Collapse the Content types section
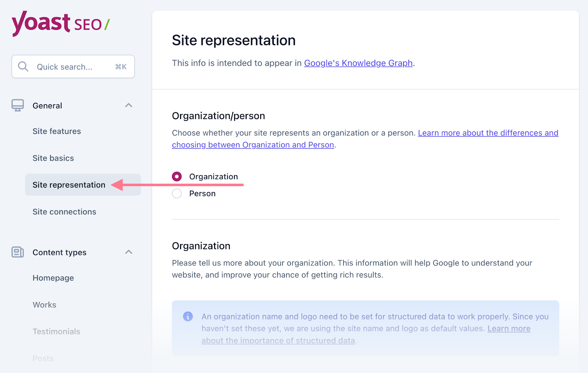Screen dimensions: 588x373 129,252
